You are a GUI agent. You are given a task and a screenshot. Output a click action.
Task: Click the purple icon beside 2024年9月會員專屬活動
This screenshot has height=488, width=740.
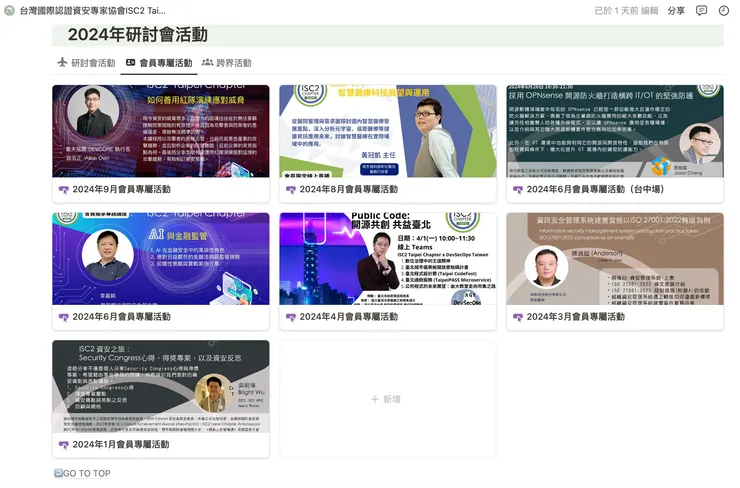(x=63, y=190)
